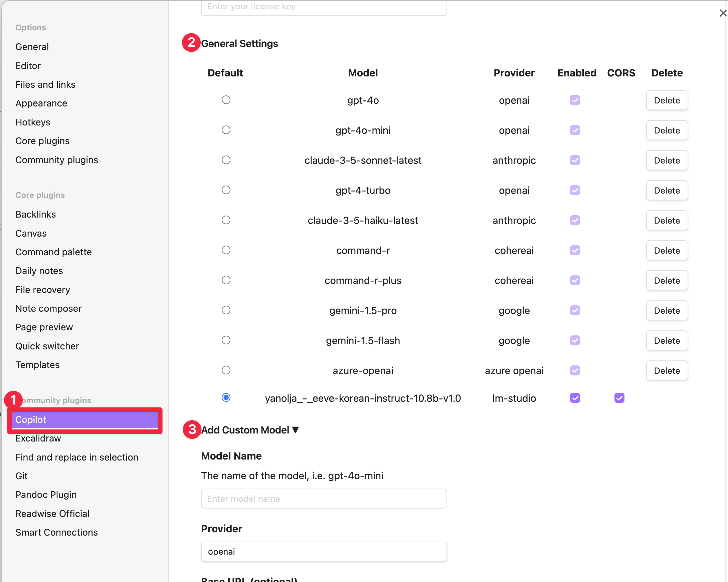This screenshot has width=728, height=582.
Task: Collapse the Add Custom Model section
Action: click(x=250, y=430)
